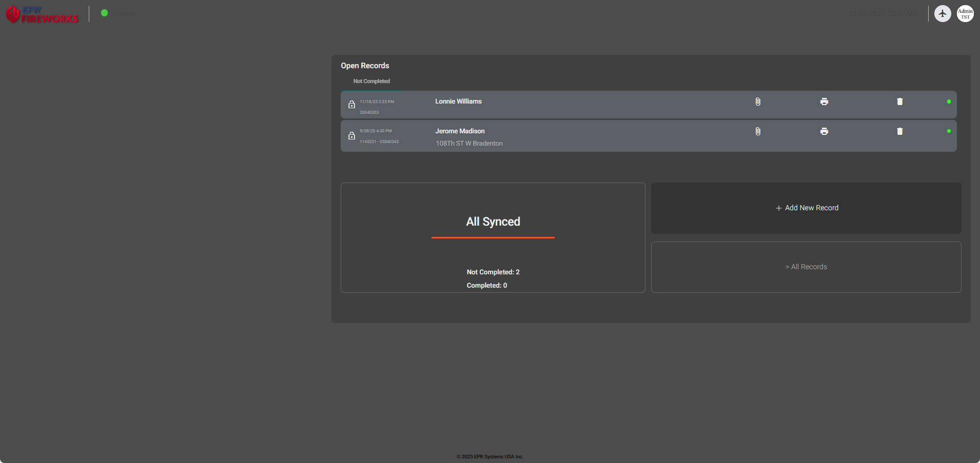Image resolution: width=980 pixels, height=463 pixels.
Task: Delete the Lonnie Williams record
Action: [899, 102]
